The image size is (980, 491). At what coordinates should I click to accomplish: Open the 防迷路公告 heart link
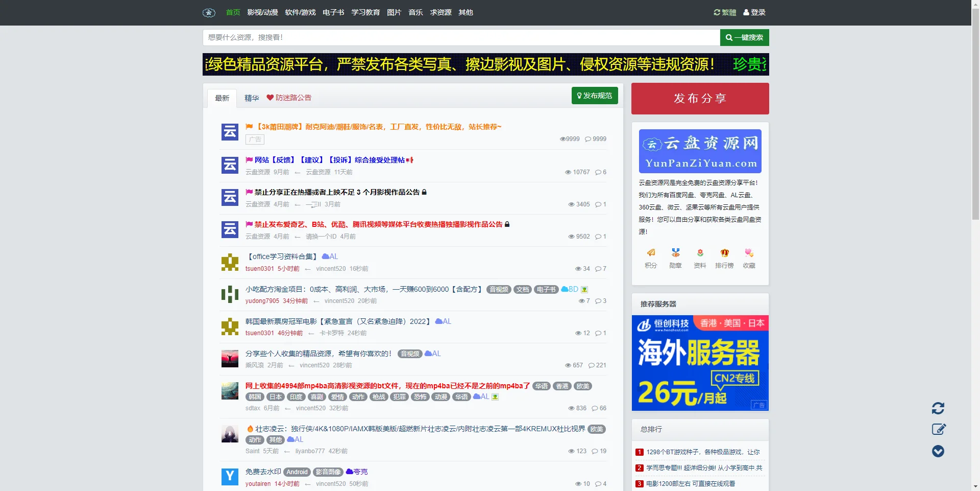coord(289,98)
